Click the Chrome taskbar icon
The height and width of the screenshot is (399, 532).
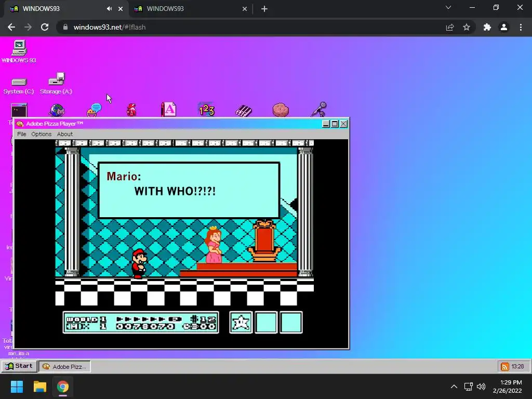coord(63,387)
